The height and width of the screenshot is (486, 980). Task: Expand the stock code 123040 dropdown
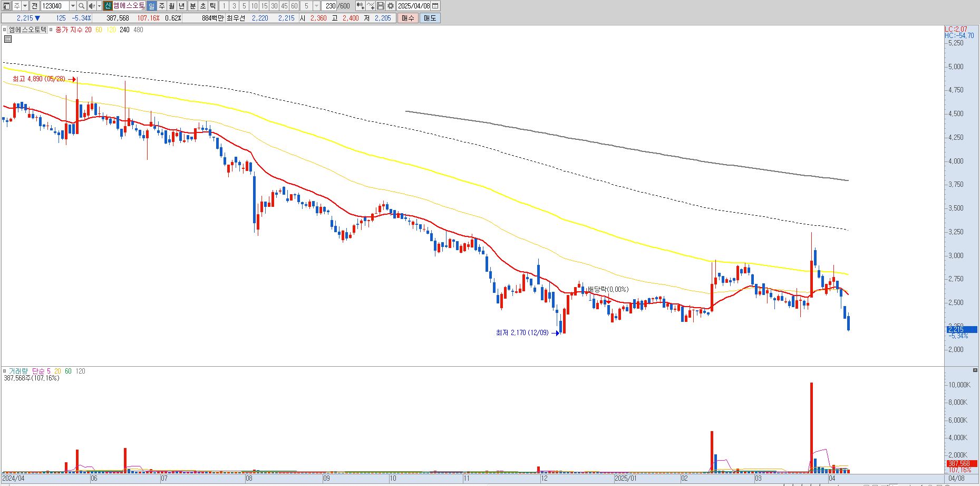pyautogui.click(x=73, y=6)
